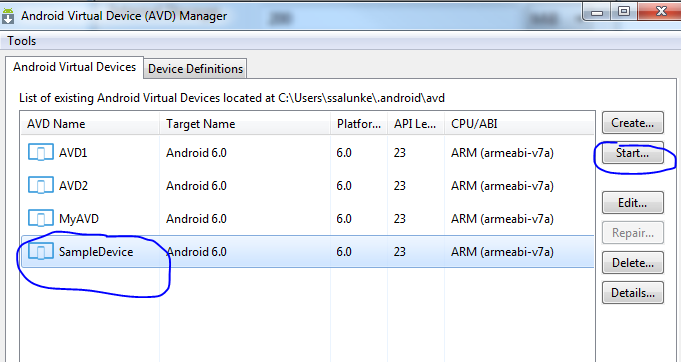This screenshot has height=362, width=681.
Task: Minimize the AVD Manager window
Action: (597, 12)
